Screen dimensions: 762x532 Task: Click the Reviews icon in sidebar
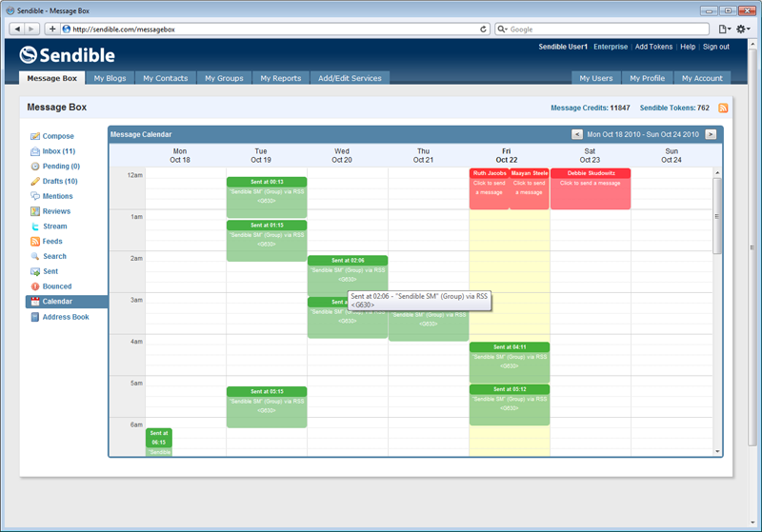pos(35,211)
